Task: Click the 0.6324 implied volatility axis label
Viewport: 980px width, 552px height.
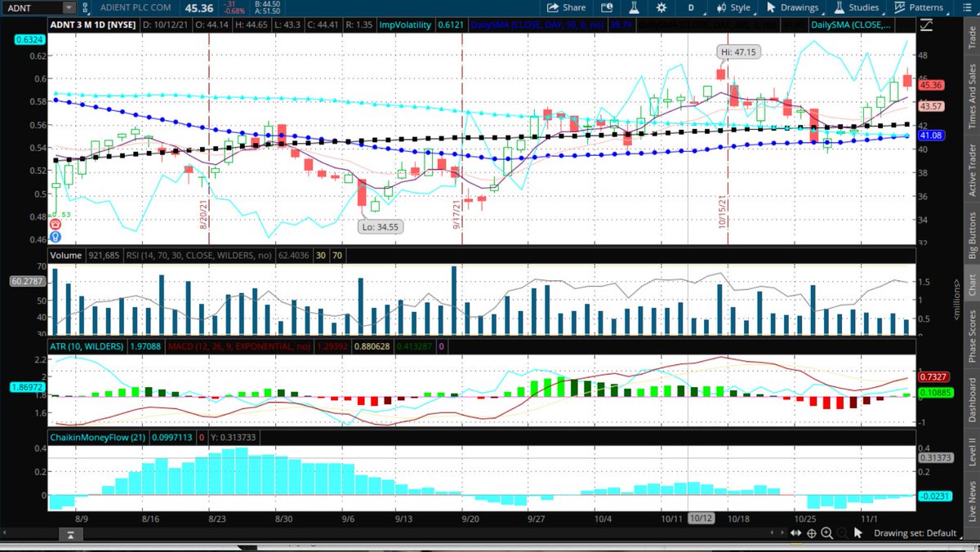Action: pos(29,38)
